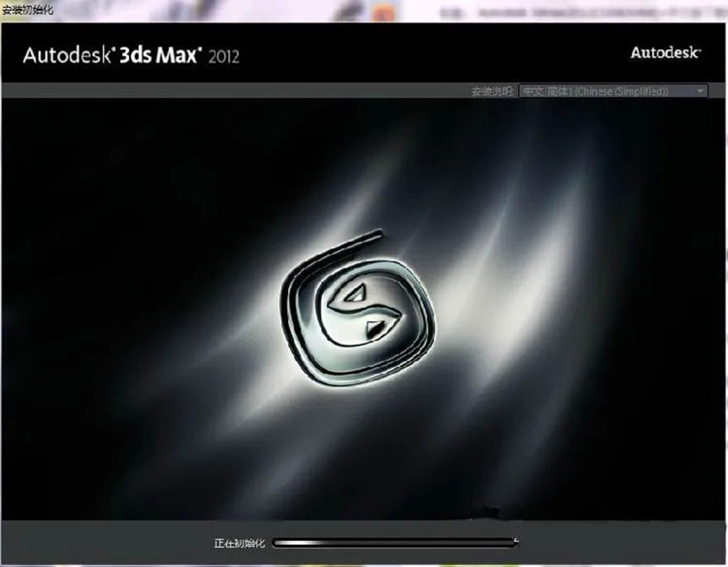Click the 正在初始化 status label
728x567 pixels.
239,543
